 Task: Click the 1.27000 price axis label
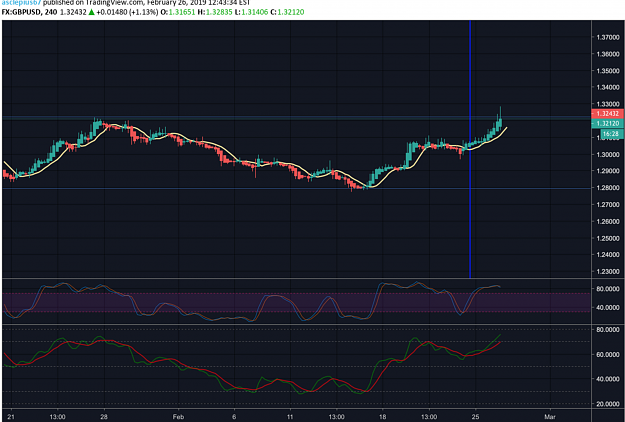(x=607, y=204)
